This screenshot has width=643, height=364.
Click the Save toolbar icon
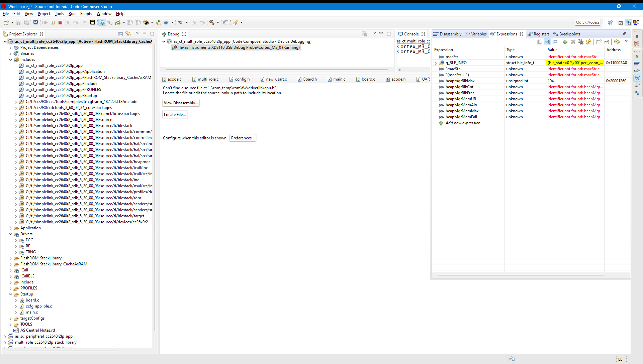point(18,22)
